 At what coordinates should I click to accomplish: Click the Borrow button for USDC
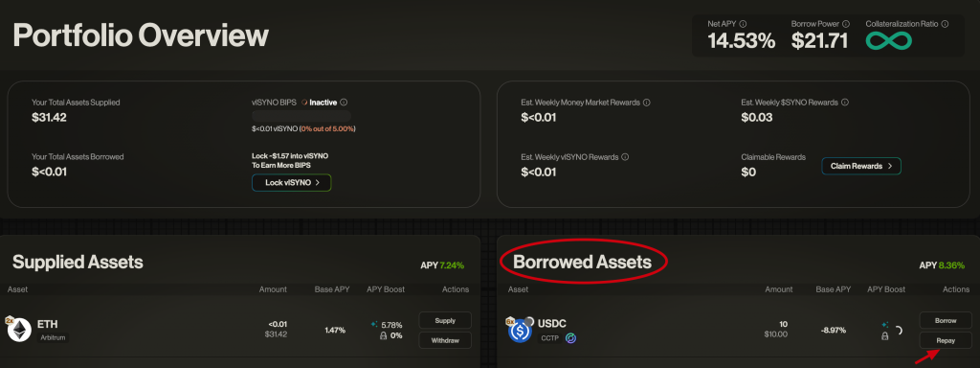coord(946,320)
